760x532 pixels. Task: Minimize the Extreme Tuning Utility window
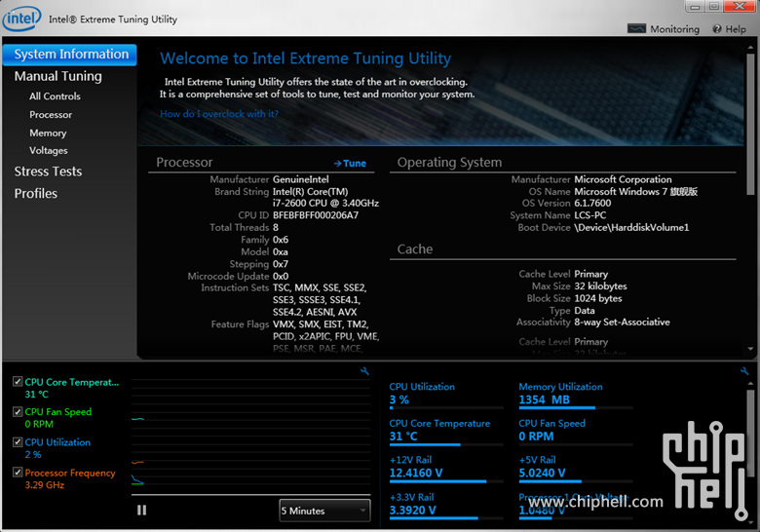pyautogui.click(x=695, y=7)
